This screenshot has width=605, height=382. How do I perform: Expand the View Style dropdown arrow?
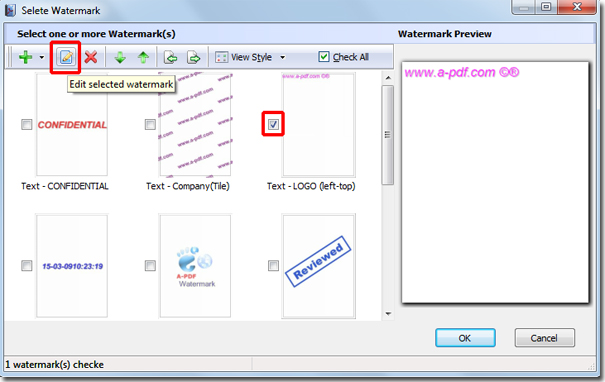pos(283,57)
